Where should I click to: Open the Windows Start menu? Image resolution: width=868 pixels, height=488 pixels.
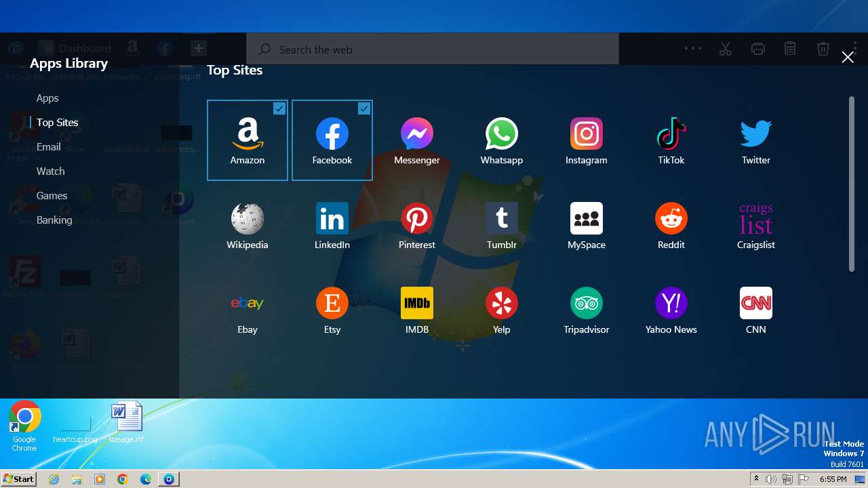click(18, 479)
